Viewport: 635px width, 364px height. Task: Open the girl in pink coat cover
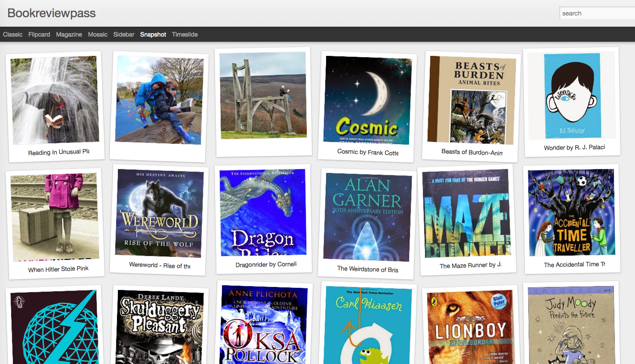(x=55, y=217)
